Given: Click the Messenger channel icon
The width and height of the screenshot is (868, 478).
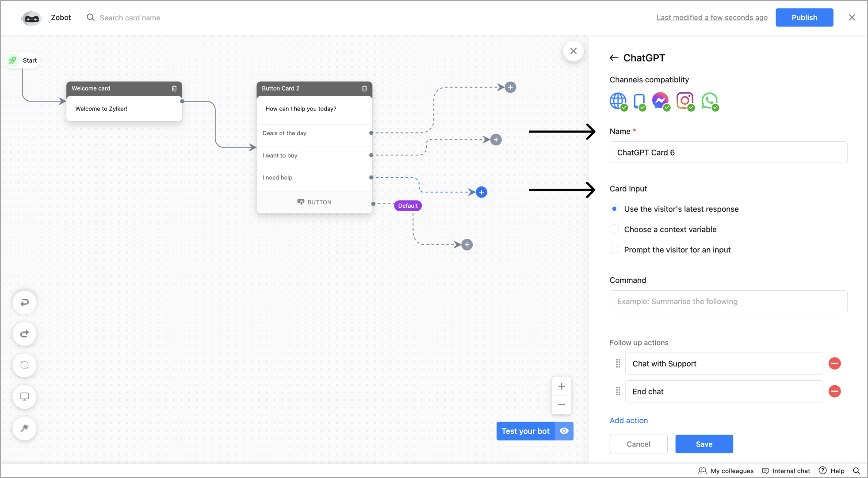Looking at the screenshot, I should point(661,102).
